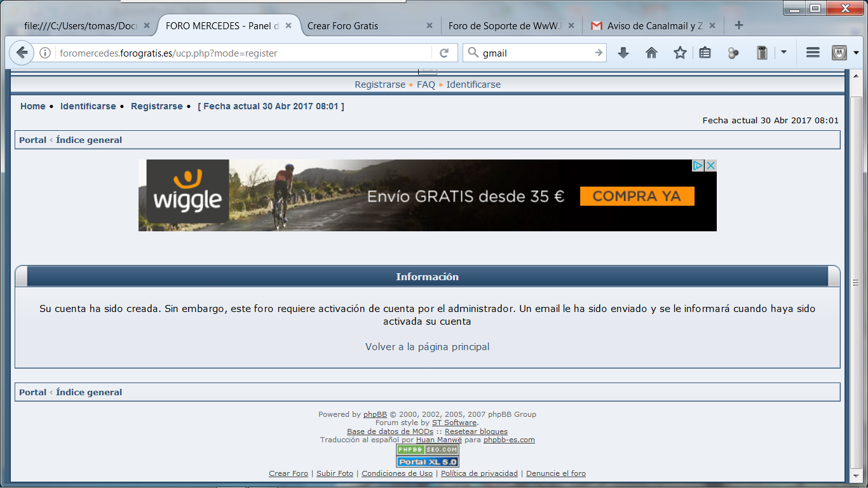
Task: Click the COMPRA YA ad button
Action: [637, 196]
